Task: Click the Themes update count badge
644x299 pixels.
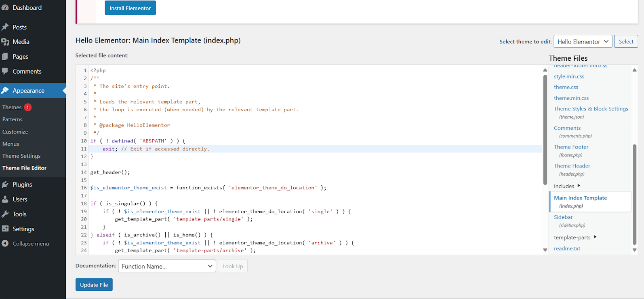Action: [x=27, y=107]
